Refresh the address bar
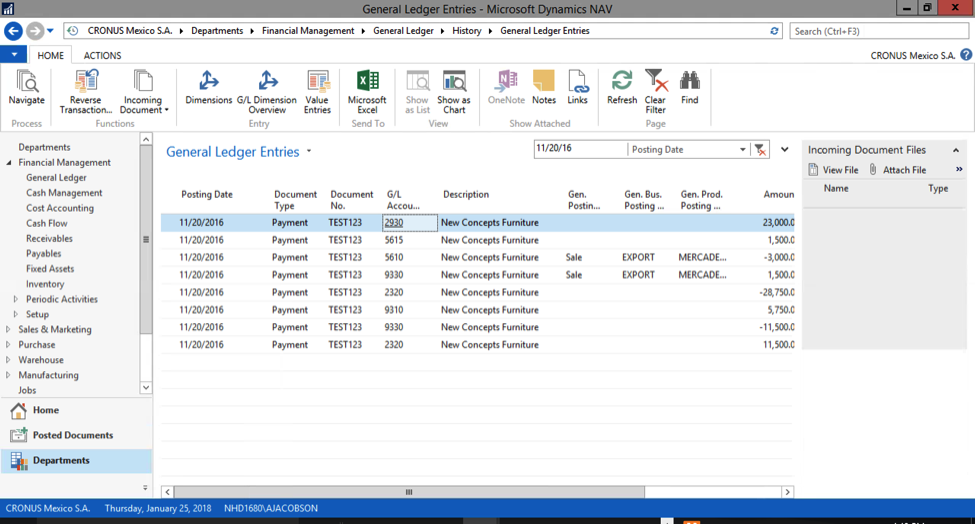The width and height of the screenshot is (975, 525). (774, 30)
